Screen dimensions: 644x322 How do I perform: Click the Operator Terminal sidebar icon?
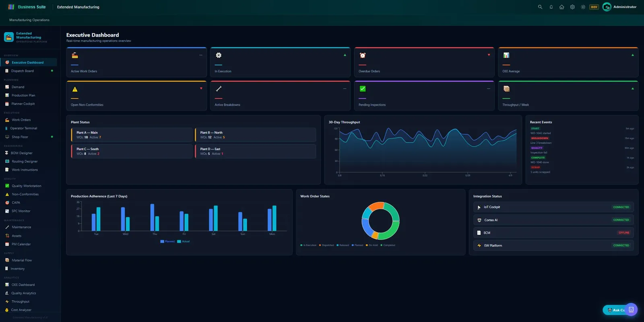tap(6, 128)
